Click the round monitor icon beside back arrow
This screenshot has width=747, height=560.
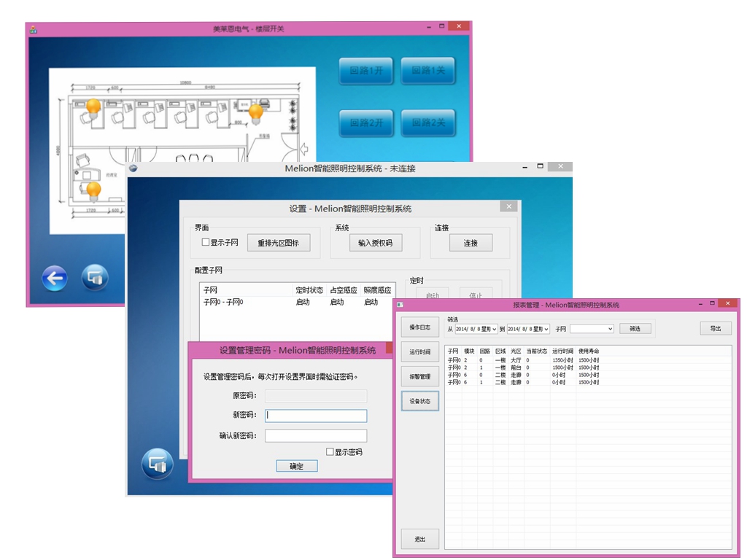point(95,277)
